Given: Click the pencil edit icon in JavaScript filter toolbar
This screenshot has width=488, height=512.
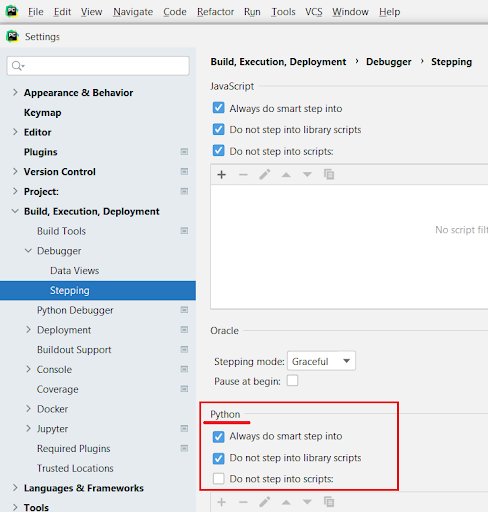Looking at the screenshot, I should (265, 174).
